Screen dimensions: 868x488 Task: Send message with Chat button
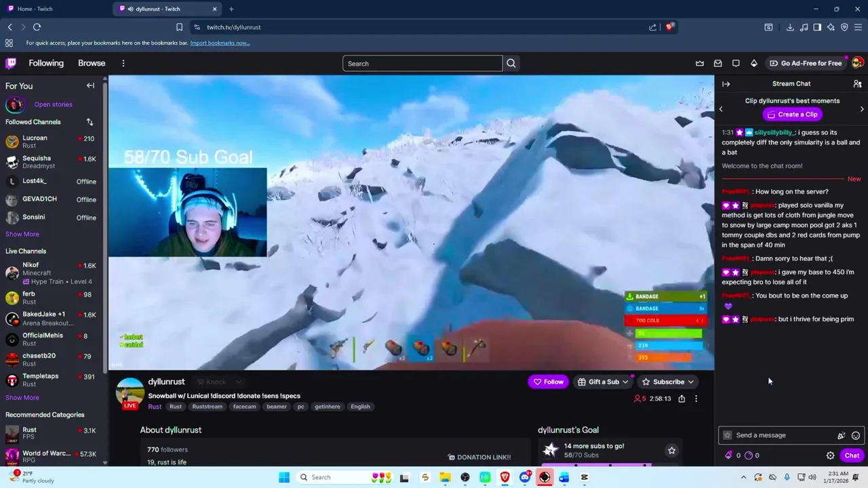tap(852, 455)
